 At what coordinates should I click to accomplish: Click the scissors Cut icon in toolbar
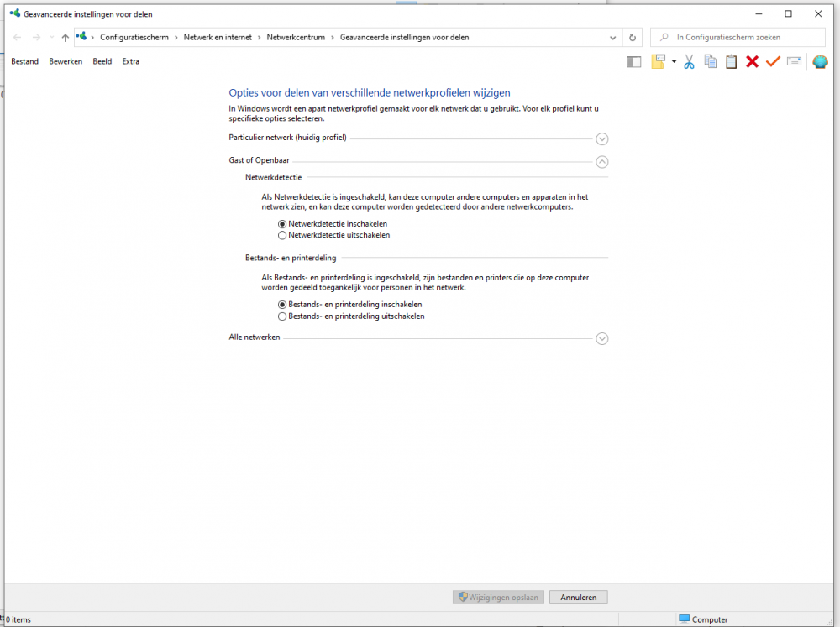coord(689,62)
